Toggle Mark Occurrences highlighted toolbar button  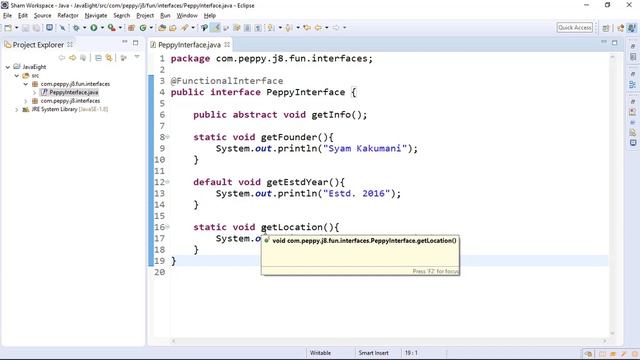pos(216,28)
